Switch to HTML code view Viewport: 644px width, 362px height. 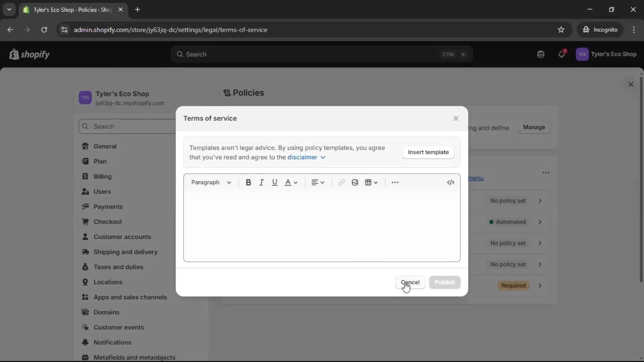[x=450, y=182]
